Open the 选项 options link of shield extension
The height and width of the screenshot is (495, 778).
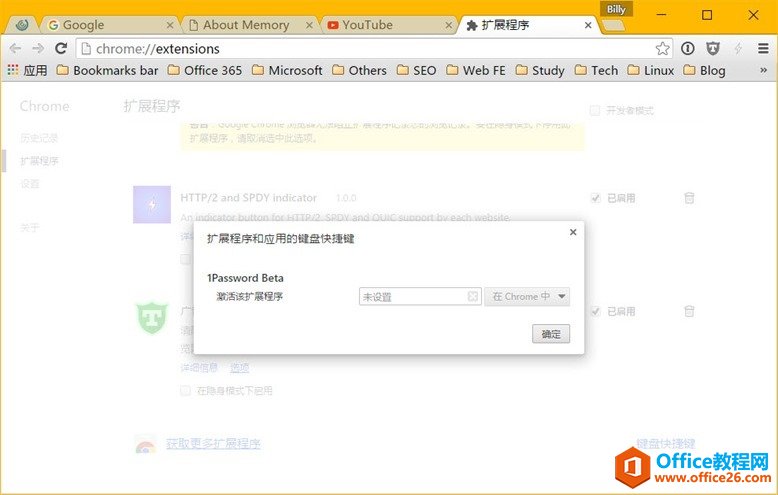click(x=239, y=368)
